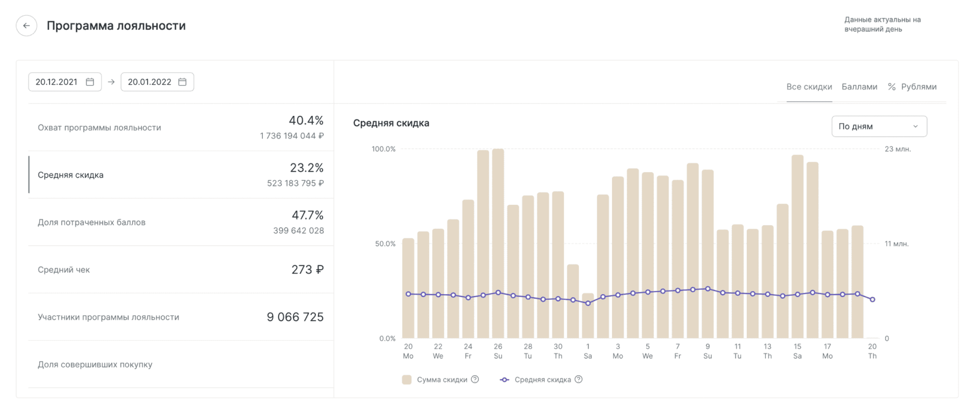Switch to the Баллами tab
The width and height of the screenshot is (980, 418).
(859, 87)
